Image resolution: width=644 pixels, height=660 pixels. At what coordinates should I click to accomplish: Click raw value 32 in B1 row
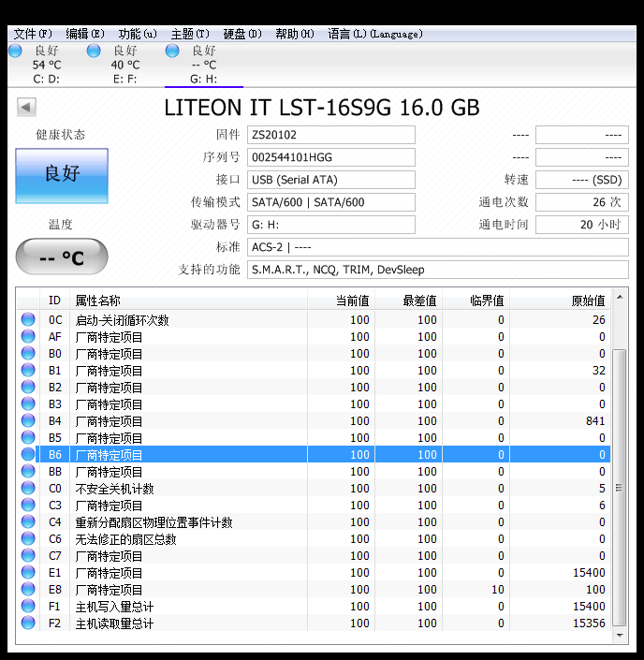coord(598,371)
